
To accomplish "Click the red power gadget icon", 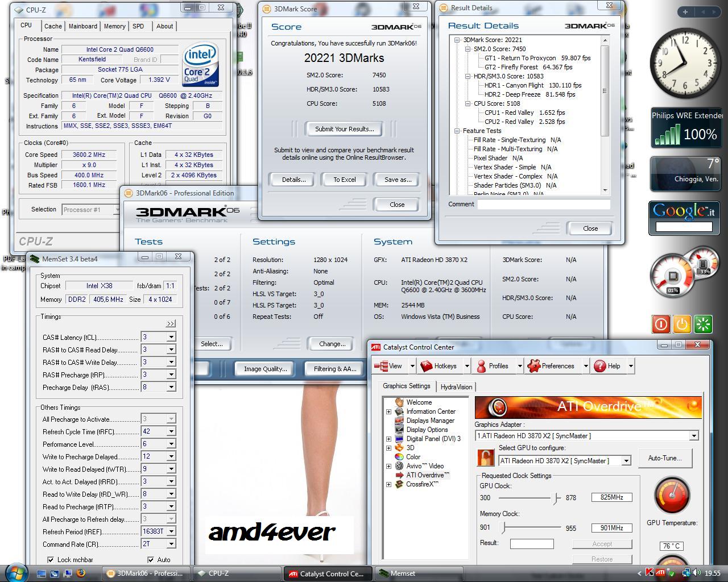I will coord(661,324).
